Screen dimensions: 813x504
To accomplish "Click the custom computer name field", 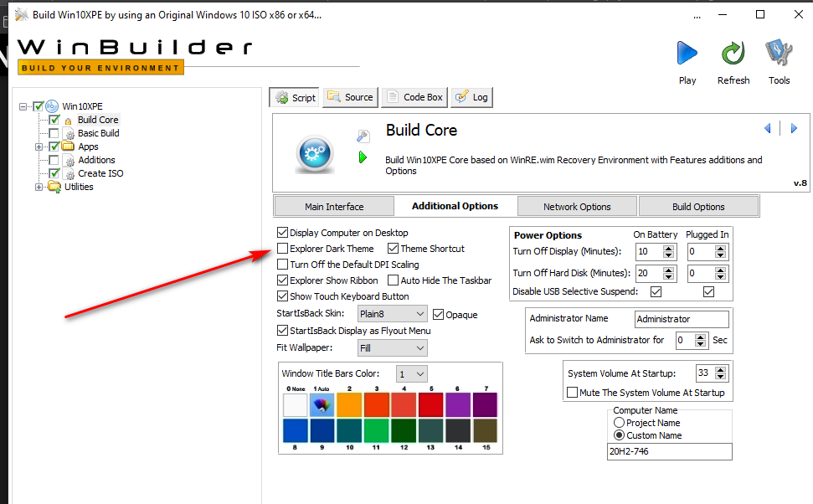I will click(669, 451).
